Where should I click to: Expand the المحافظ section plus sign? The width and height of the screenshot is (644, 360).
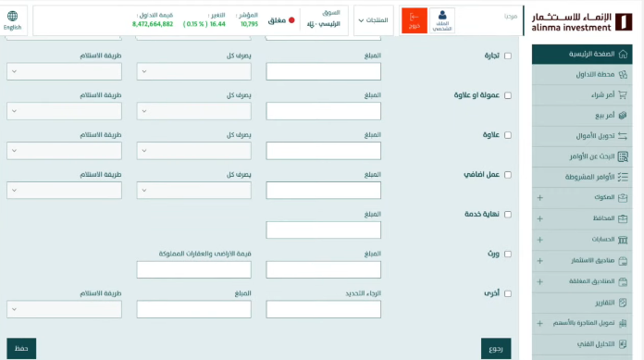tap(540, 218)
